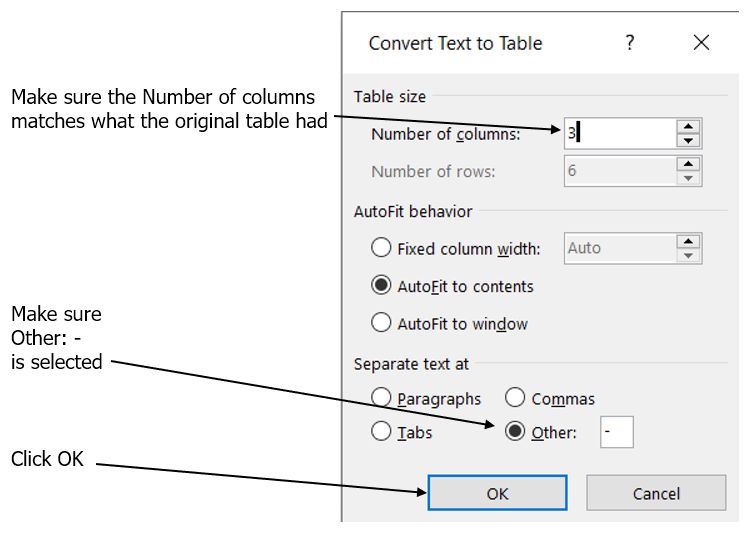Choose Commas as the text separator

(x=515, y=398)
